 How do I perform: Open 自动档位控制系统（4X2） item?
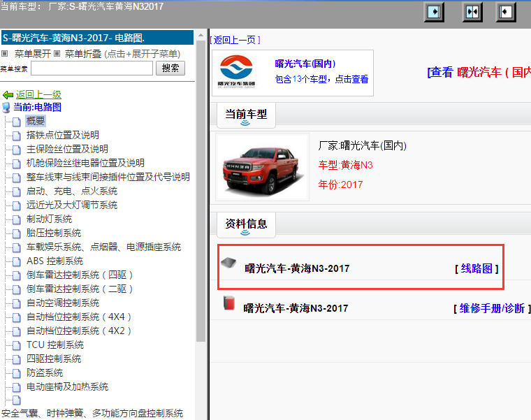[78, 331]
